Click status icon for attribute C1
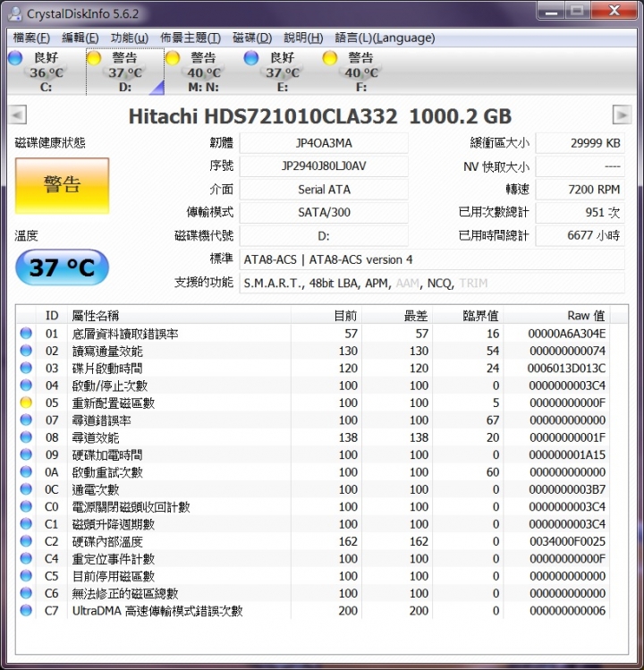 click(26, 523)
